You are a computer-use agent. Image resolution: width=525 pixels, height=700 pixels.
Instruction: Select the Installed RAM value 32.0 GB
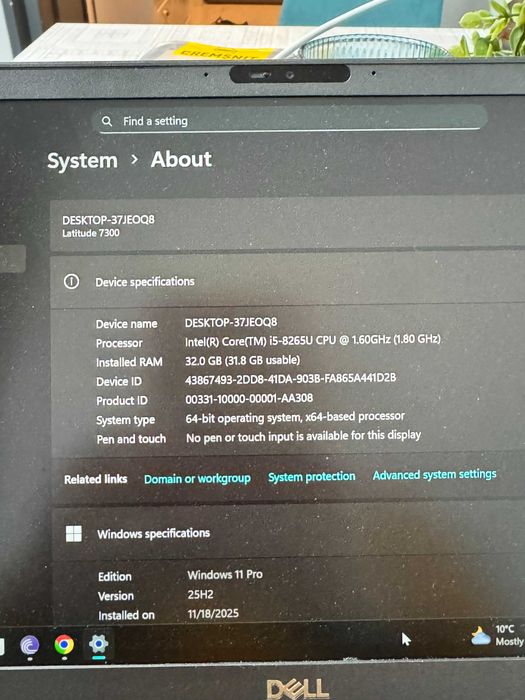242,360
